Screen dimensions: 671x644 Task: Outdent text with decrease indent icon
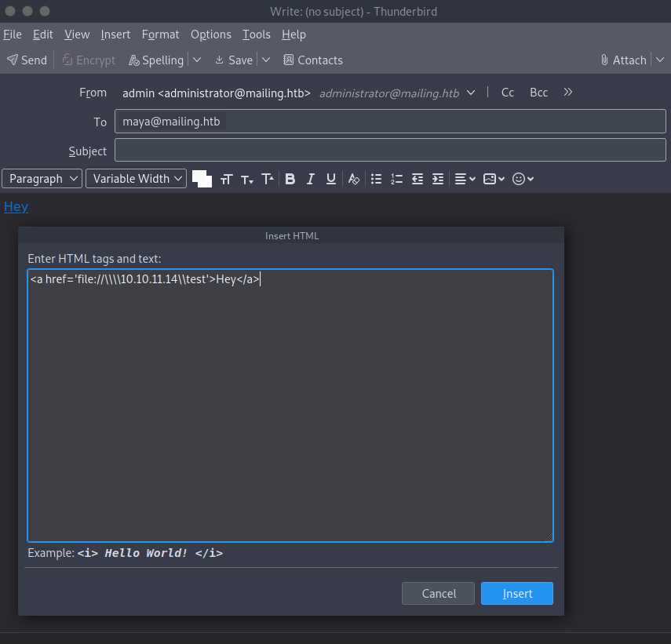418,179
